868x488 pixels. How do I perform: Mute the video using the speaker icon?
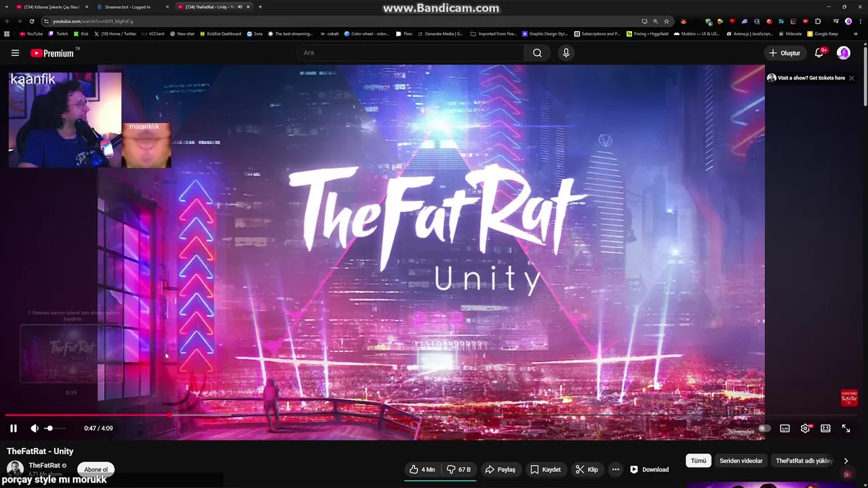click(x=35, y=428)
